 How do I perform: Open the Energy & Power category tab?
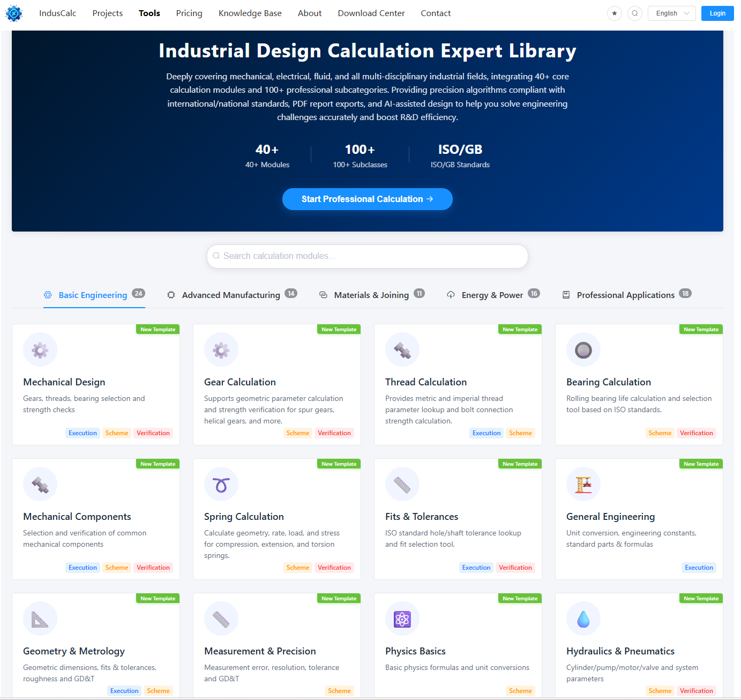tap(491, 295)
